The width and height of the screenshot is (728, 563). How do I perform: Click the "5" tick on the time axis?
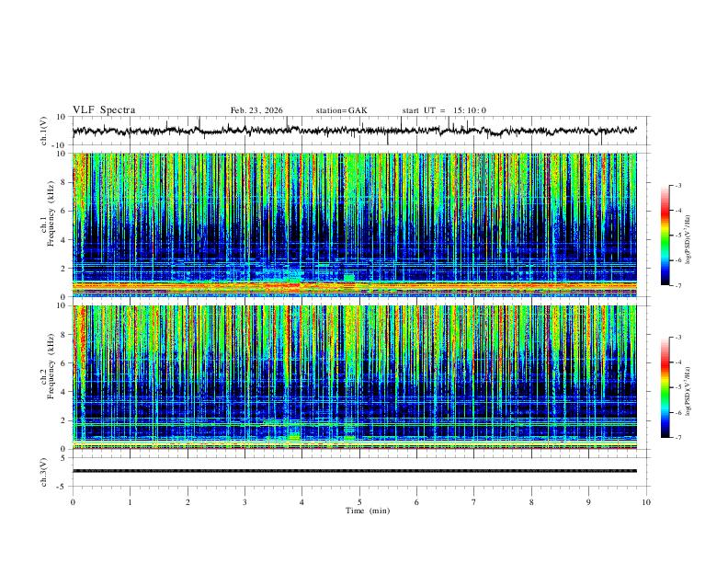pos(359,502)
